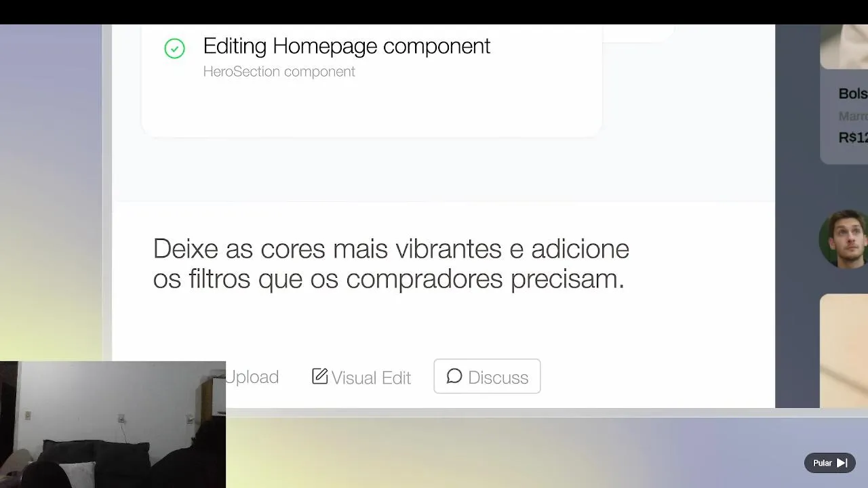Click the webcam overlay video
The height and width of the screenshot is (488, 868).
pos(113,424)
